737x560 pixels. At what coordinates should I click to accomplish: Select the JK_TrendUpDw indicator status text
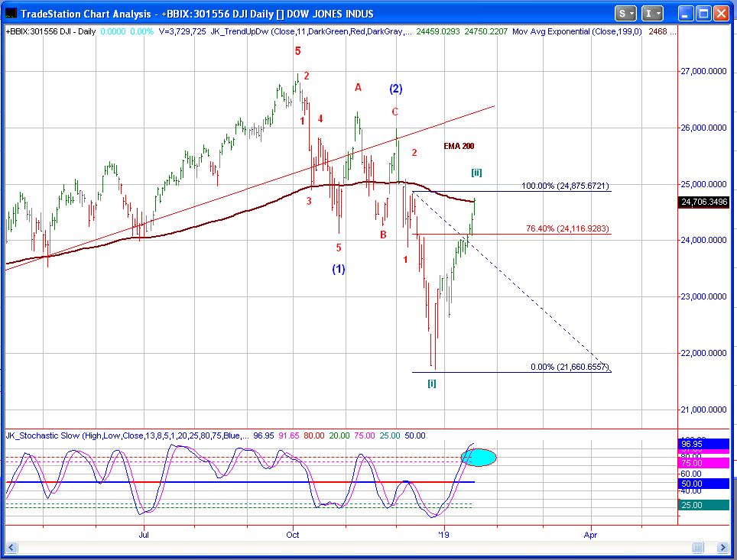(312, 31)
